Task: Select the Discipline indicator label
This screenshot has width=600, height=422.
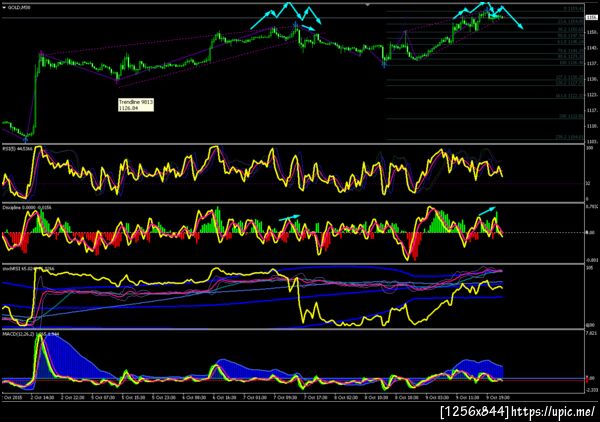Action: coord(27,207)
